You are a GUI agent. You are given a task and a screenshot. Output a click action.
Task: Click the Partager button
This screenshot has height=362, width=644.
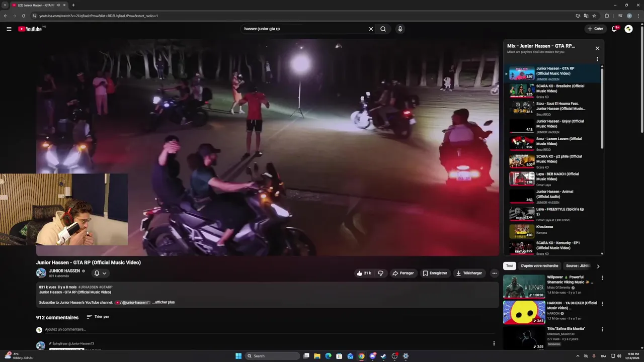pos(403,273)
